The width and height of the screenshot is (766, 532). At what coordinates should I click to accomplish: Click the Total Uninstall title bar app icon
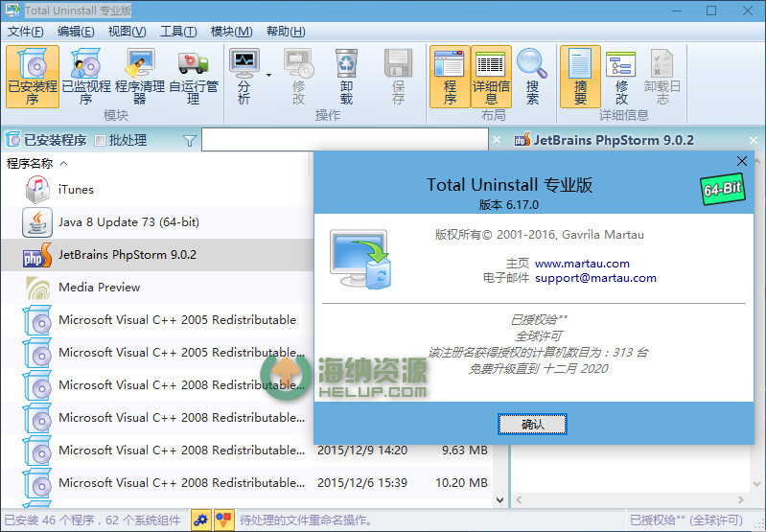pos(12,10)
